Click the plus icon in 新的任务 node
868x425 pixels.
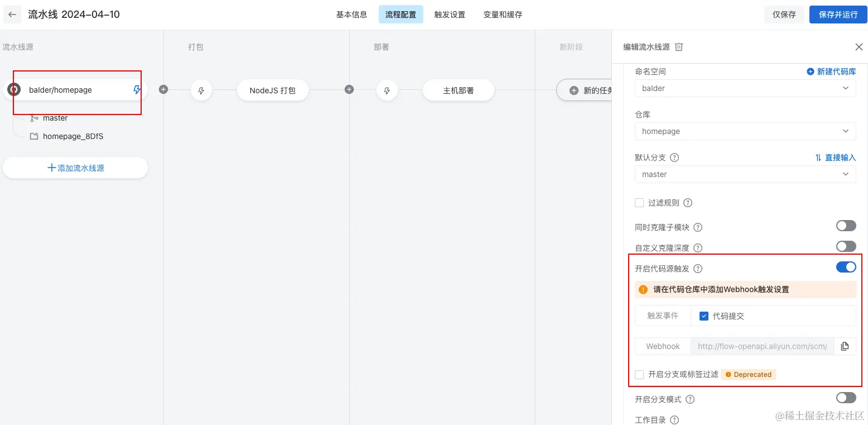(573, 90)
